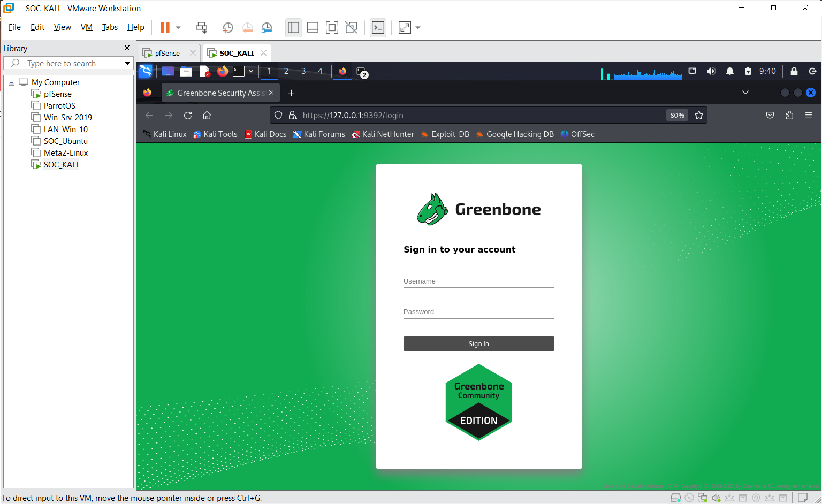Click Send Ctrl+Alt+Del icon
This screenshot has width=822, height=504.
(x=201, y=27)
